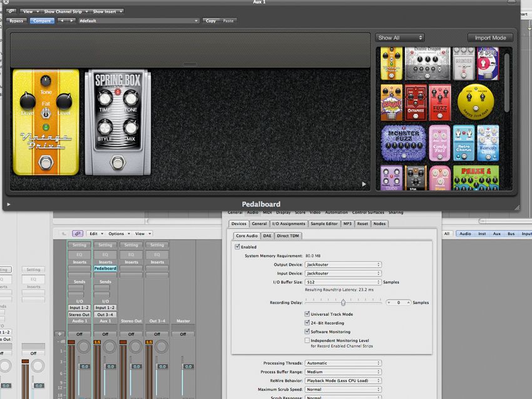532x399 pixels.
Task: Toggle the Fat switch on Vintage Drive
Action: [46, 113]
